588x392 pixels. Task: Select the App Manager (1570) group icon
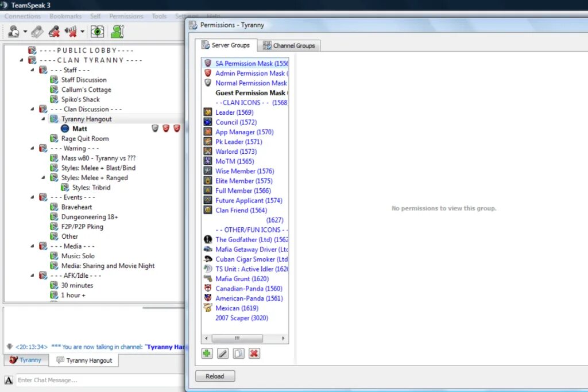(208, 131)
